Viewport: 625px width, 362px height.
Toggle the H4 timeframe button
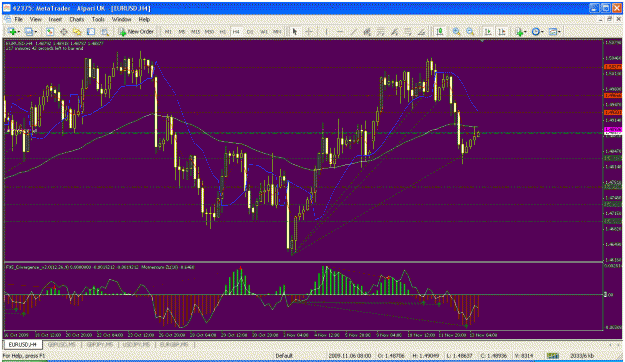pos(236,31)
